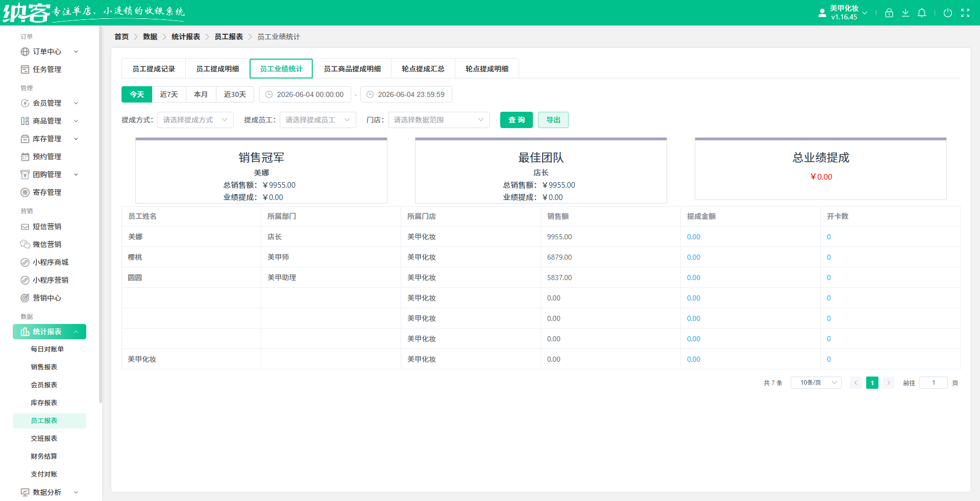Switch to the 员工提成明细 tab
This screenshot has width=980, height=501.
click(x=217, y=69)
